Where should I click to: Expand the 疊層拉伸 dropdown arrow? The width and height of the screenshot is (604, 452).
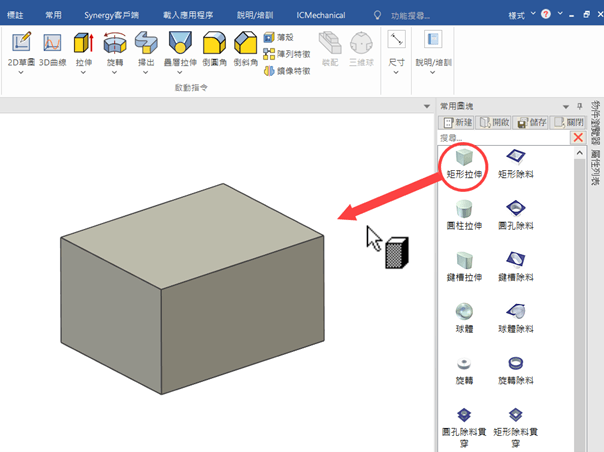(x=180, y=72)
